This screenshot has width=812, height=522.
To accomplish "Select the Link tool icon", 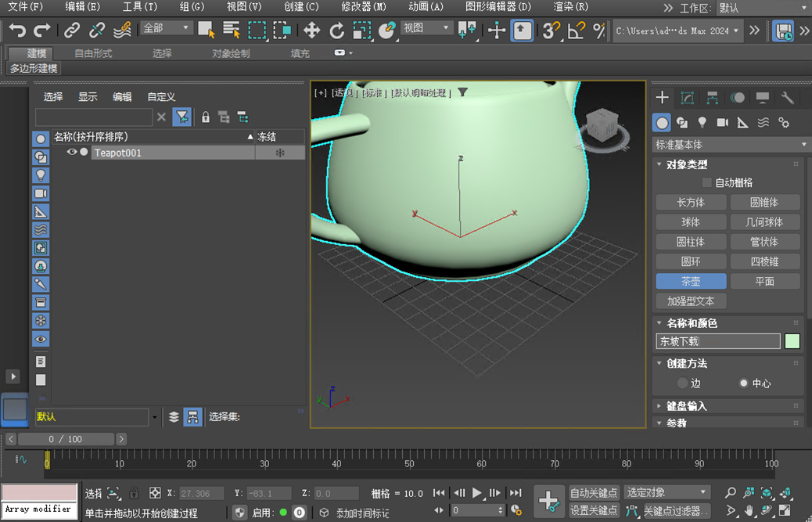I will [x=72, y=31].
